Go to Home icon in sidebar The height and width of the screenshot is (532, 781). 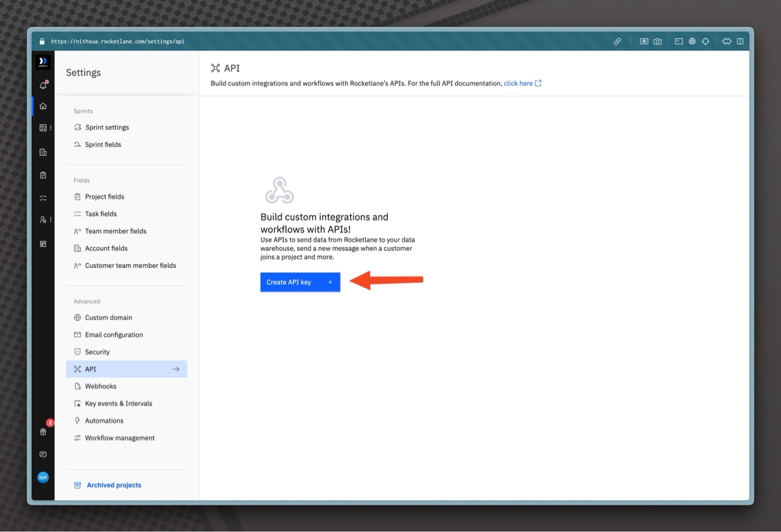coord(43,106)
